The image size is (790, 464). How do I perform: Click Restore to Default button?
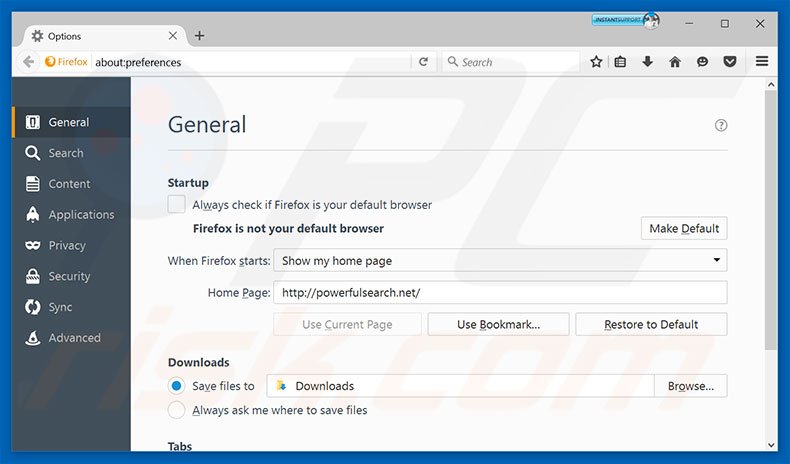(651, 324)
